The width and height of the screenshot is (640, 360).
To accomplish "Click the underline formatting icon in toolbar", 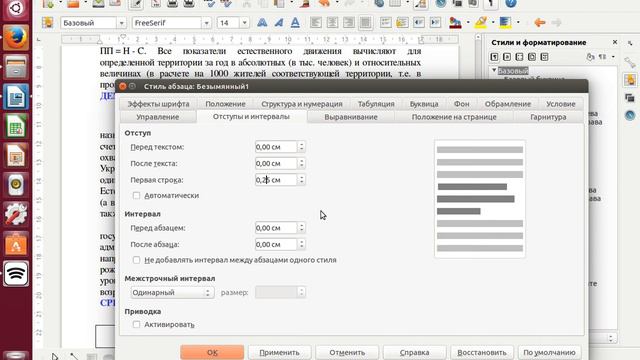I will [x=295, y=22].
